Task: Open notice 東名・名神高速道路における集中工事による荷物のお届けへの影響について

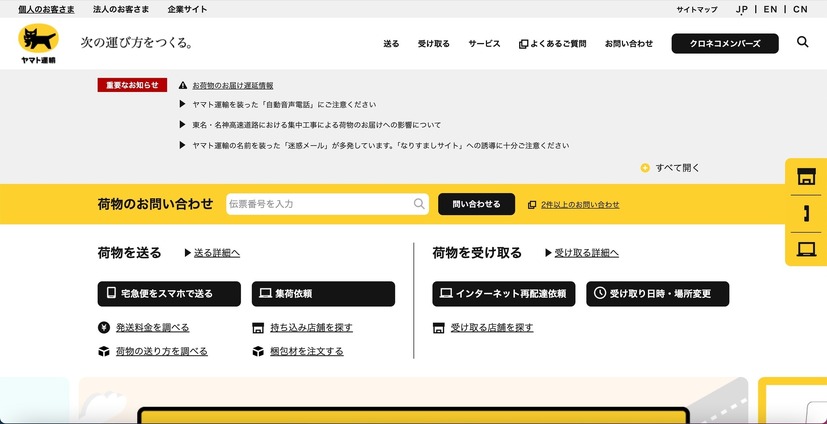Action: coord(316,125)
